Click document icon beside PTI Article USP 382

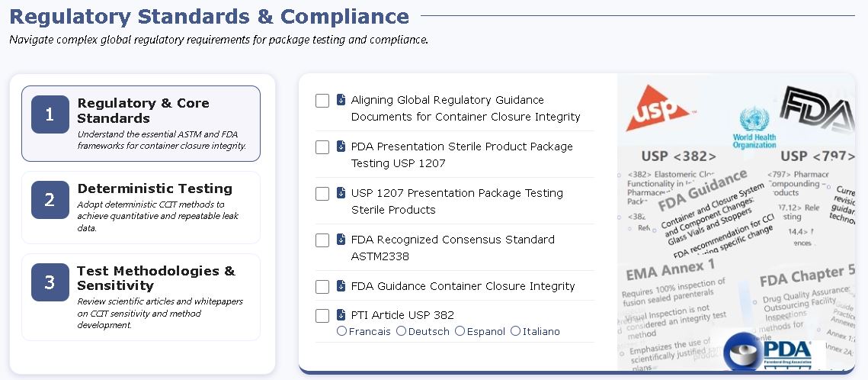[341, 314]
